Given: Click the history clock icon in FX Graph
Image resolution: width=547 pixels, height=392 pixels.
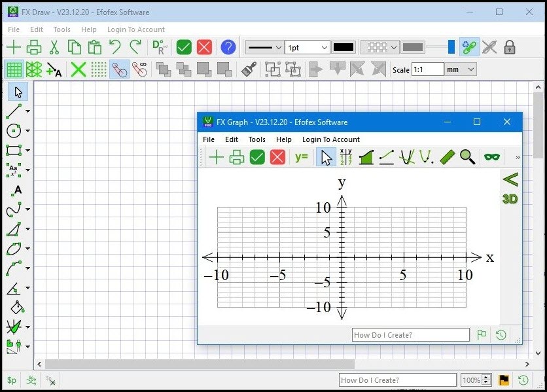Looking at the screenshot, I should (x=501, y=335).
